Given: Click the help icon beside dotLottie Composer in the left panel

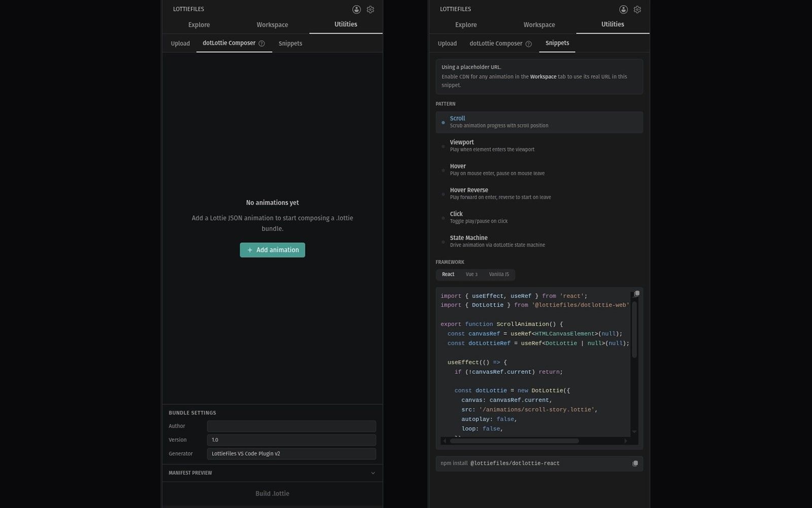Looking at the screenshot, I should (261, 44).
